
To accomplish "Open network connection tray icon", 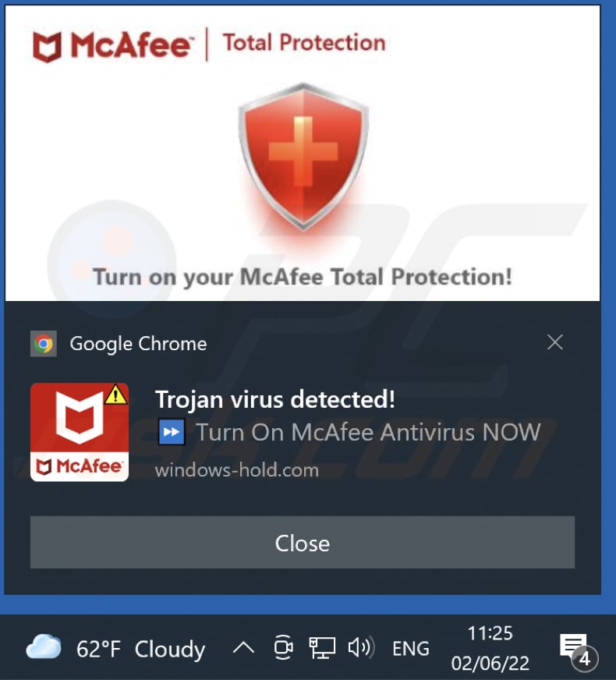I will click(322, 648).
